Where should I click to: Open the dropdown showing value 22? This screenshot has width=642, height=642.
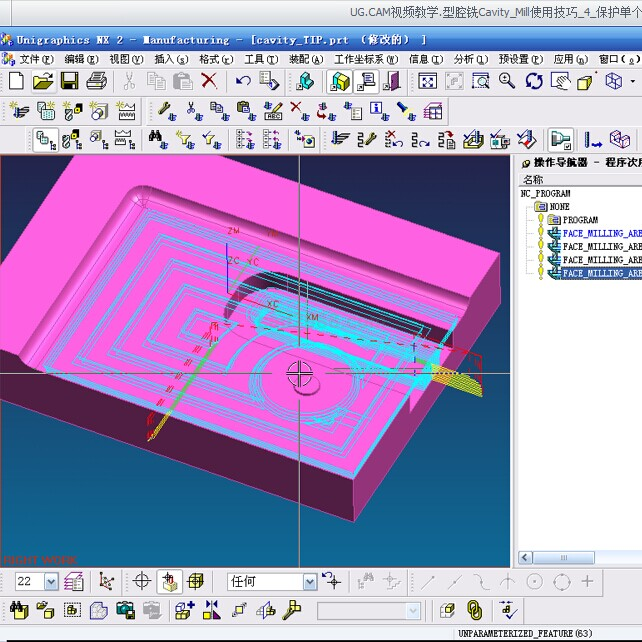(50, 581)
